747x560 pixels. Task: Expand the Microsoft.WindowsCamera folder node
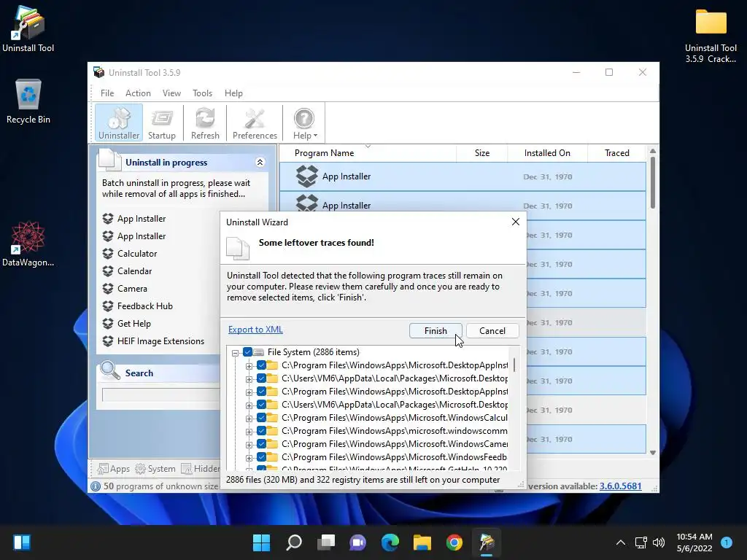pyautogui.click(x=249, y=445)
